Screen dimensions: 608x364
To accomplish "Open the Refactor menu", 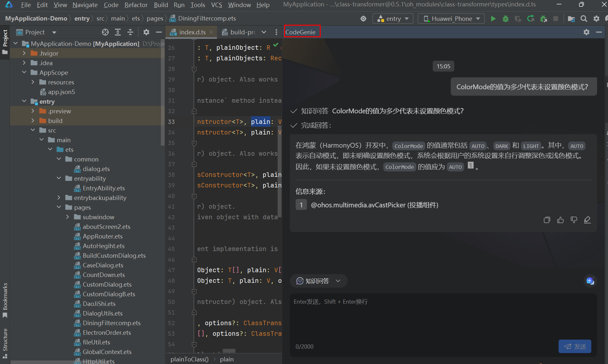I will tap(136, 5).
